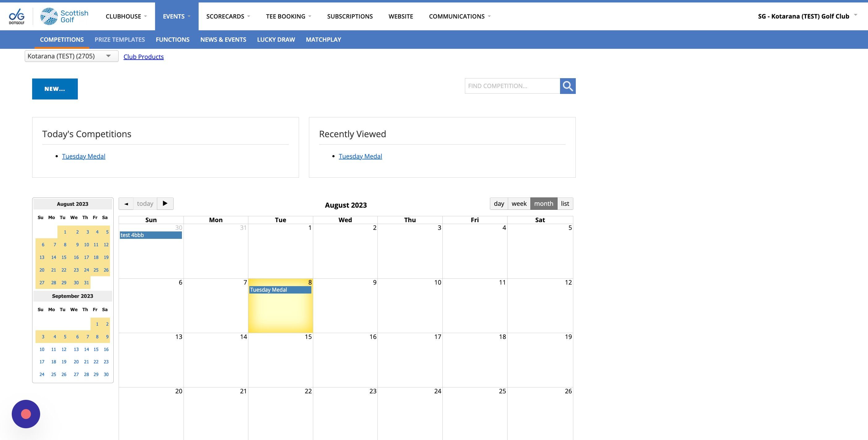
Task: Click the magnifying glass search icon
Action: [x=567, y=86]
